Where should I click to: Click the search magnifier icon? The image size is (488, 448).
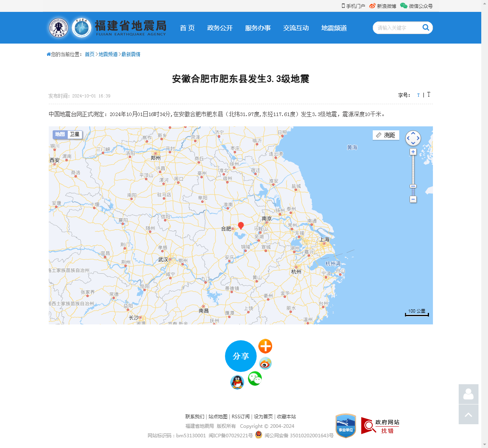click(x=426, y=28)
